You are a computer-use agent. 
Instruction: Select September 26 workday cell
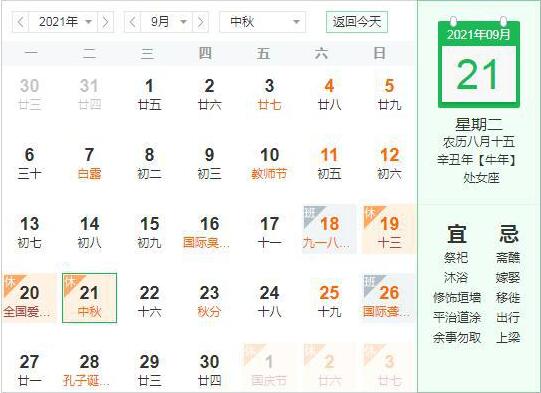(x=389, y=298)
